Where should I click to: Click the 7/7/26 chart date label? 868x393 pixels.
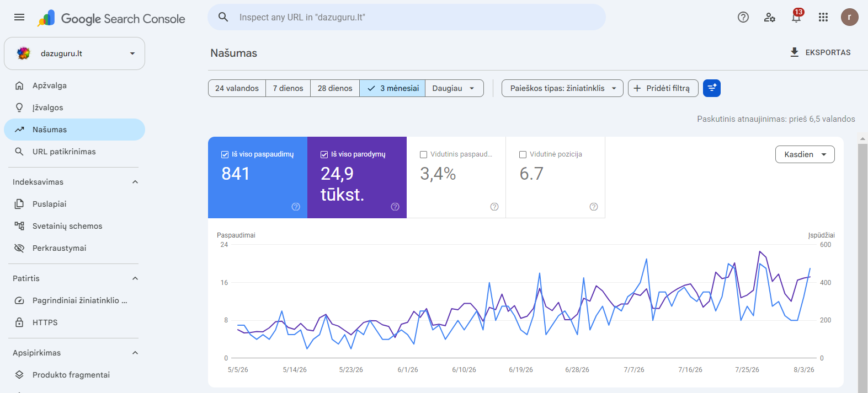(634, 370)
